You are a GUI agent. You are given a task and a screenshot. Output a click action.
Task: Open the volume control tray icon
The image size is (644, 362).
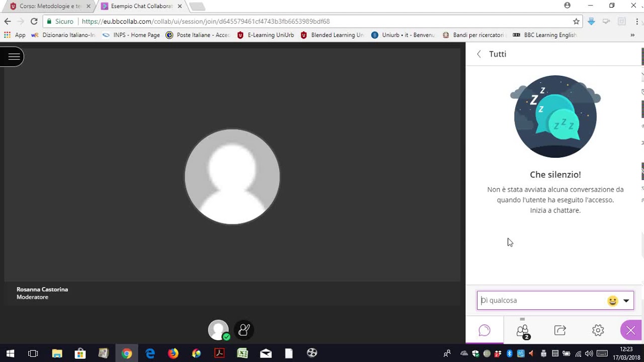pyautogui.click(x=589, y=353)
